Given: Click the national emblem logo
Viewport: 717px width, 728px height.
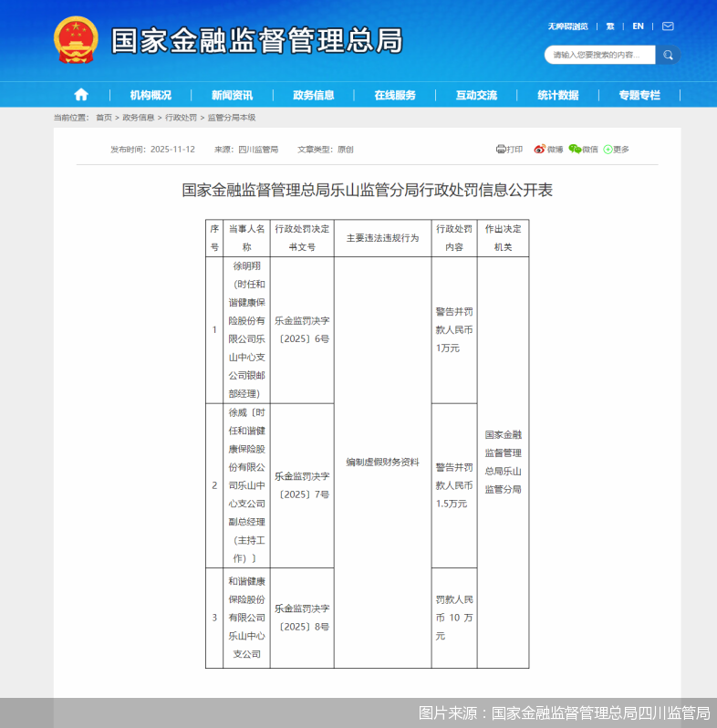Looking at the screenshot, I should pos(76,41).
